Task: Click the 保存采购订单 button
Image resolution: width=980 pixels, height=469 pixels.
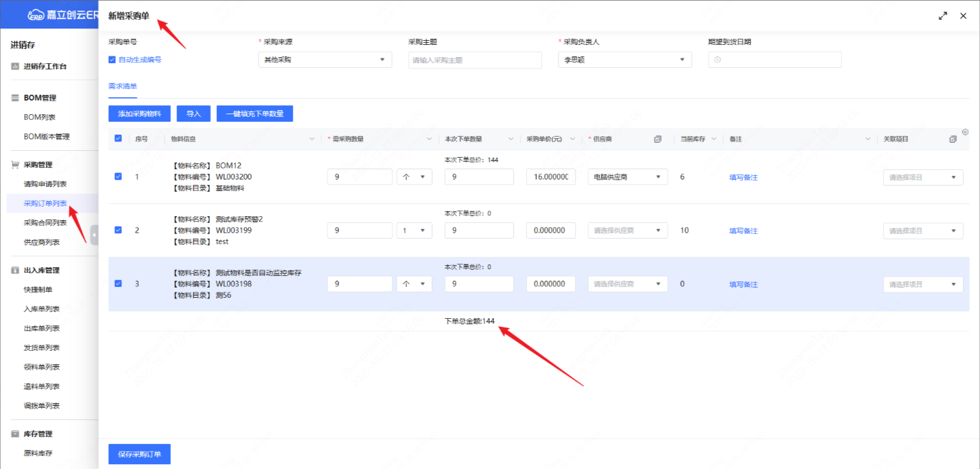Action: [139, 454]
